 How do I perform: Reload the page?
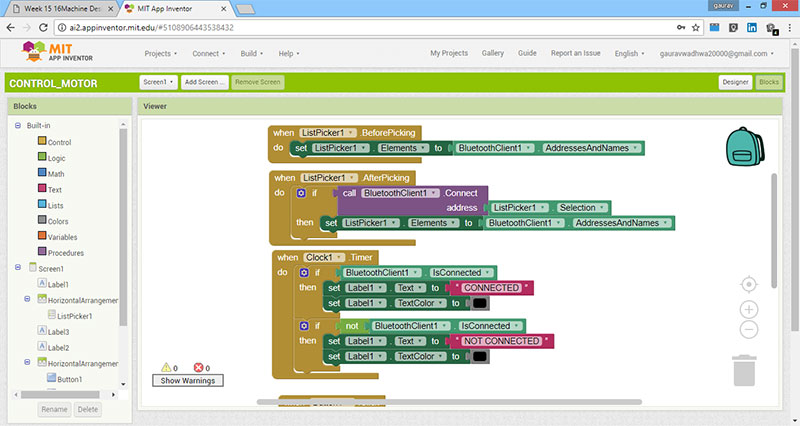pos(43,28)
